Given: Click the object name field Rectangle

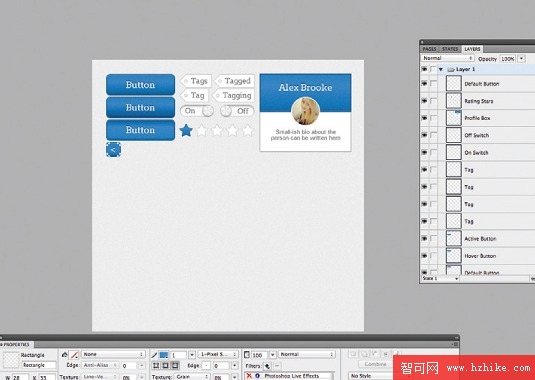Looking at the screenshot, I should 39,365.
